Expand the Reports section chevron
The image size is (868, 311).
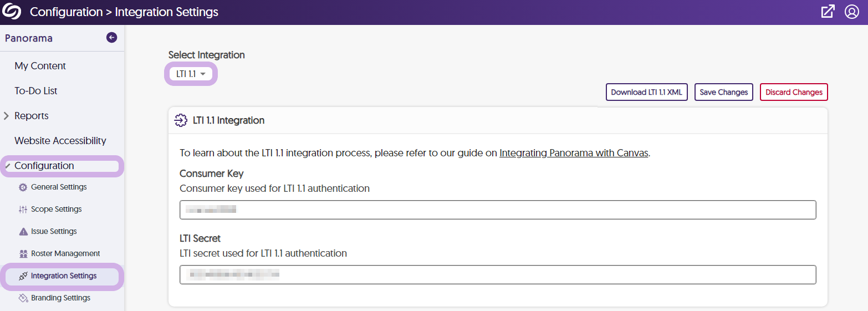pyautogui.click(x=7, y=116)
